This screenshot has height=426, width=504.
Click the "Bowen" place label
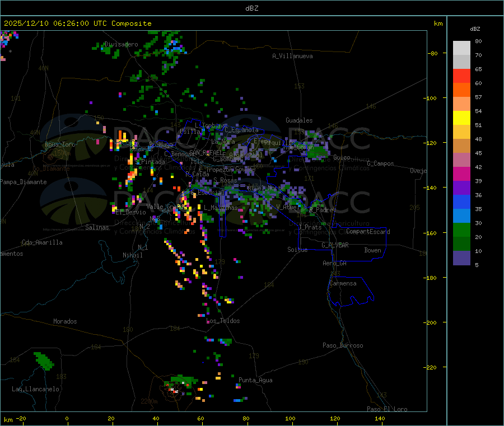coord(373,250)
